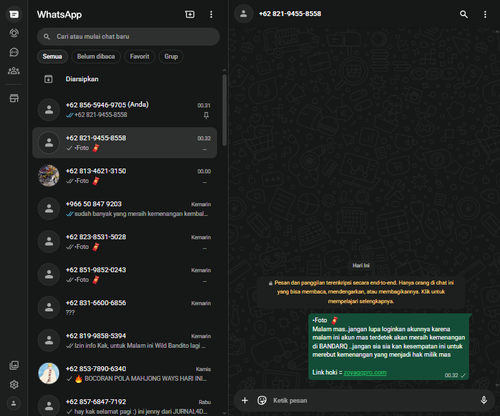The image size is (500, 416).
Task: Click the Rabu label on the 7192 chat
Action: point(205,402)
